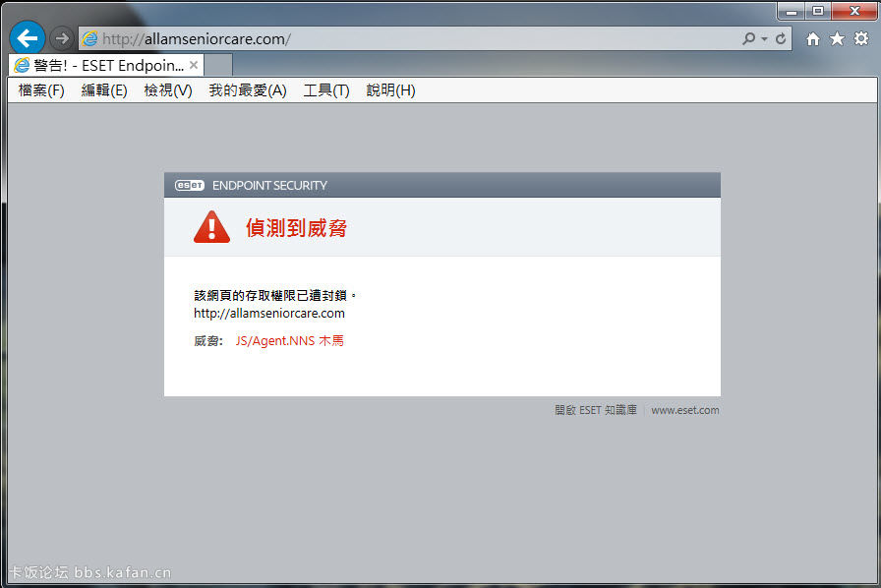Screen dimensions: 881x588
Task: Open the 檔案(F) menu
Action: point(41,89)
